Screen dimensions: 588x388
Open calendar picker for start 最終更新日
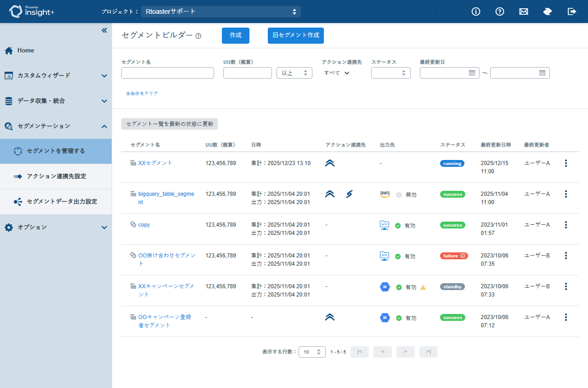pyautogui.click(x=472, y=73)
